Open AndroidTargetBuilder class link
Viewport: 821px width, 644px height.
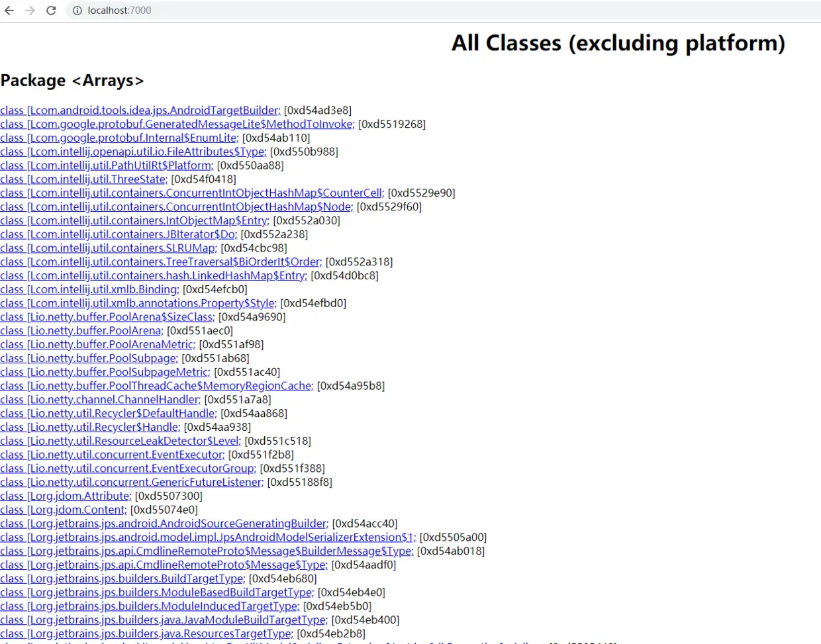[140, 111]
